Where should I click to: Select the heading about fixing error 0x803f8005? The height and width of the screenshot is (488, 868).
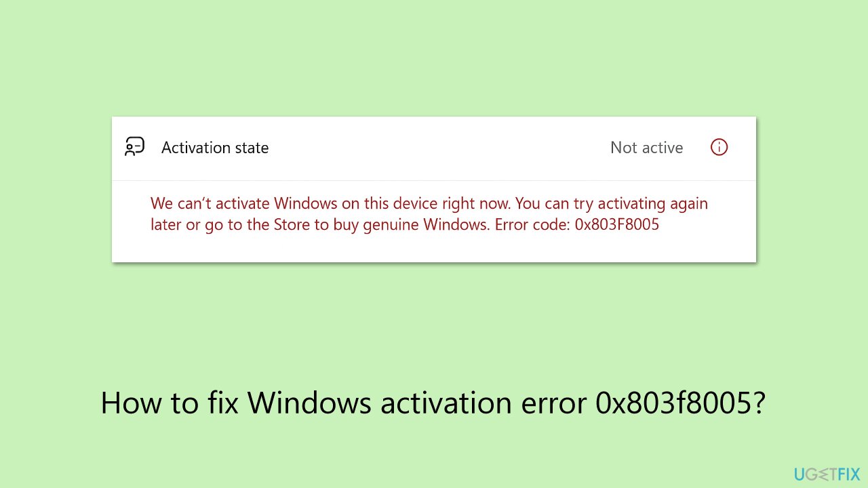(433, 403)
